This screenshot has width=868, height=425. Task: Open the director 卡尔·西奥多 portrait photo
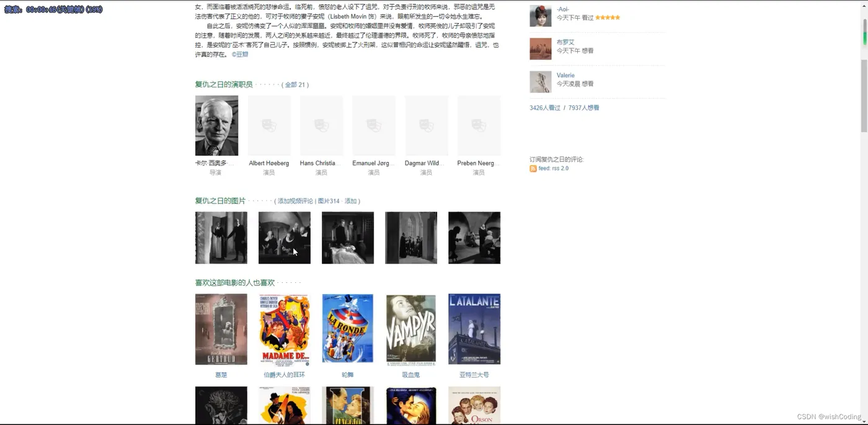pyautogui.click(x=216, y=125)
